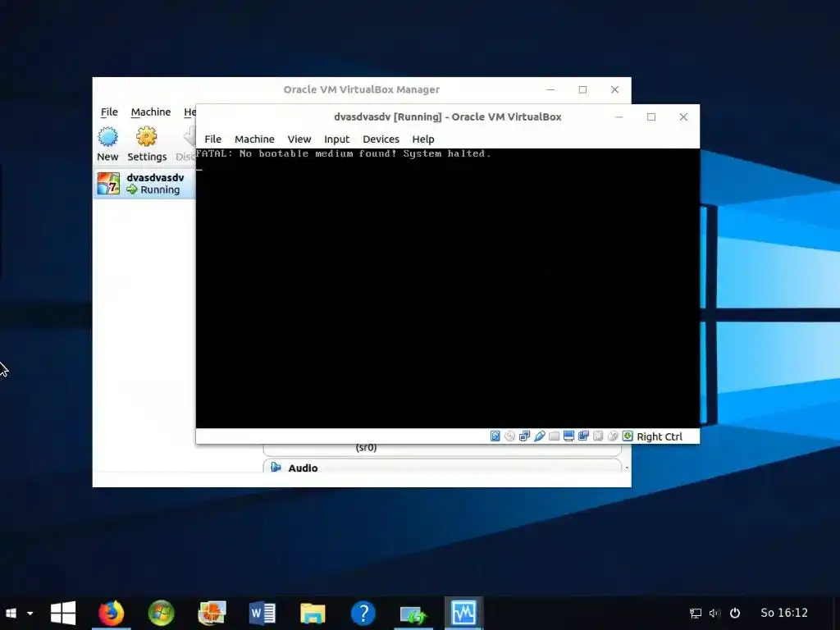Click the blue question mark help icon
This screenshot has height=630, width=840.
point(363,613)
